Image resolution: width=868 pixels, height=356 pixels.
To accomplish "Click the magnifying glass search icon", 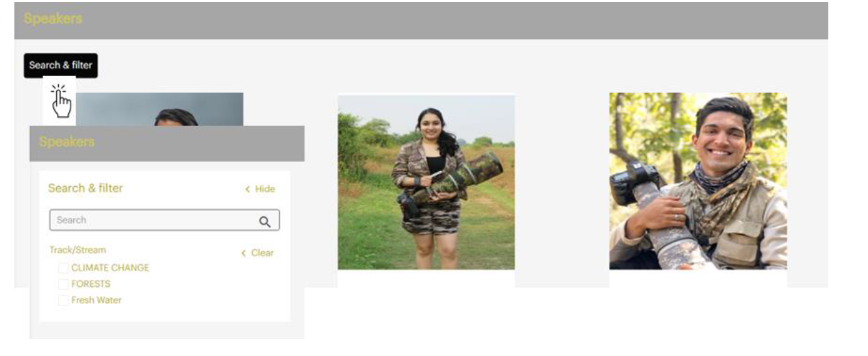I will tap(265, 221).
